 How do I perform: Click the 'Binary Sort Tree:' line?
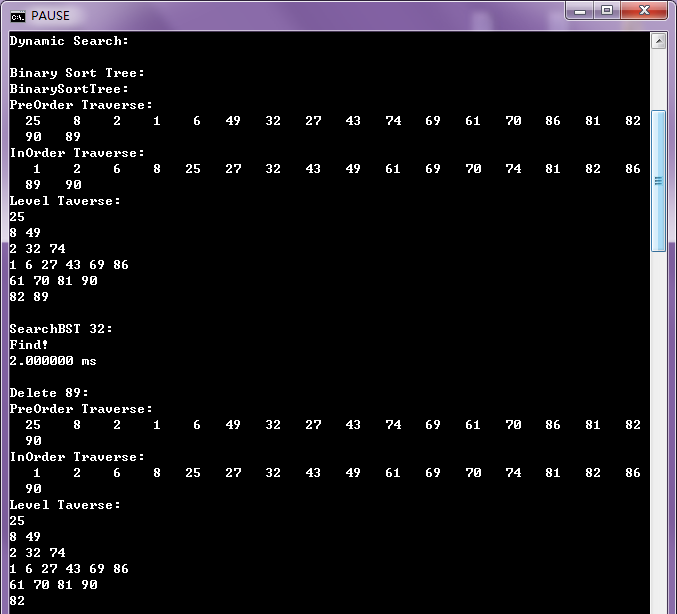77,73
